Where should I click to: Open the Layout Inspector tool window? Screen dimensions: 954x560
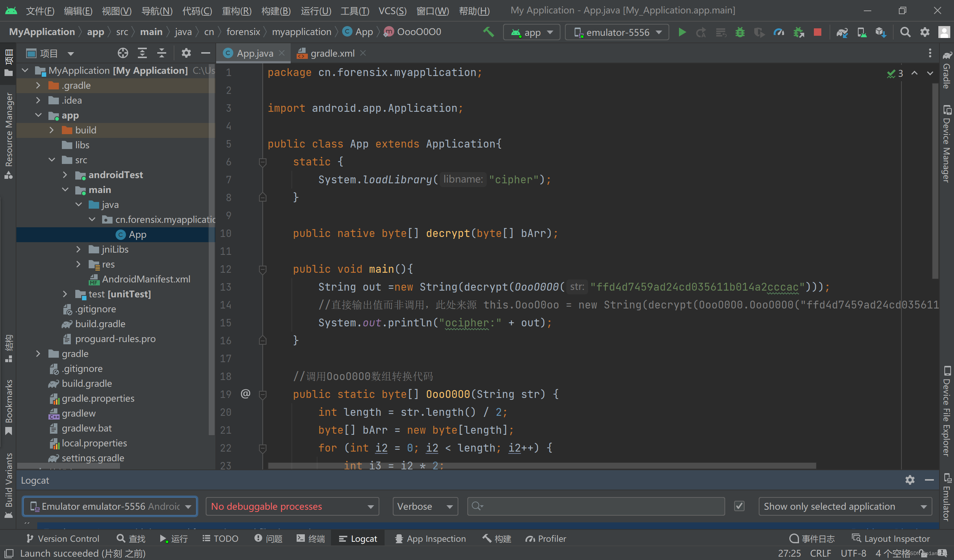891,538
